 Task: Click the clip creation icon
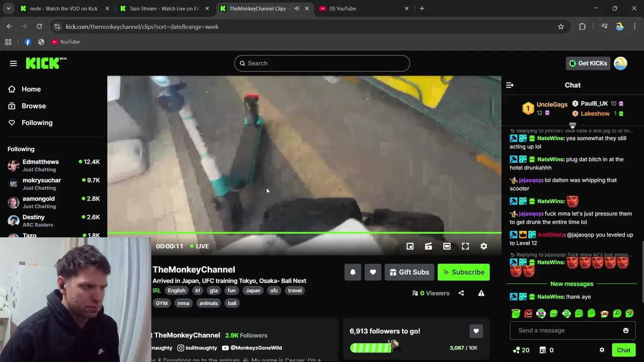(x=428, y=246)
